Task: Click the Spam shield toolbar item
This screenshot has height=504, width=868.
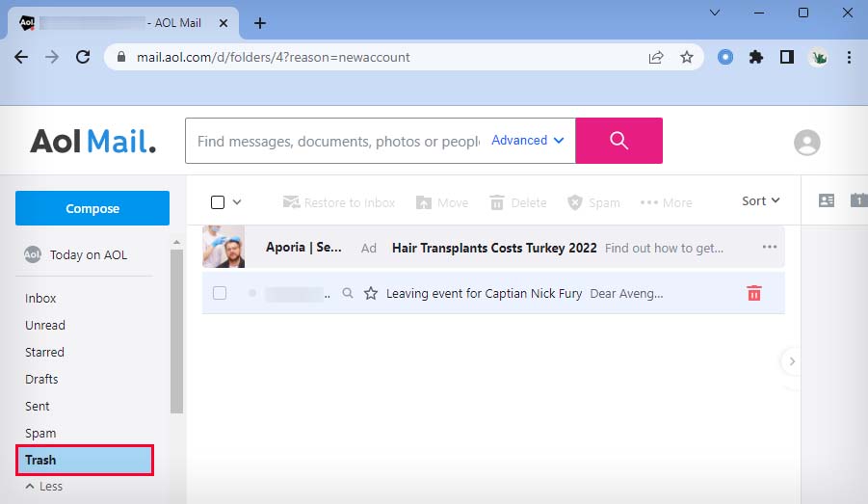Action: (593, 202)
